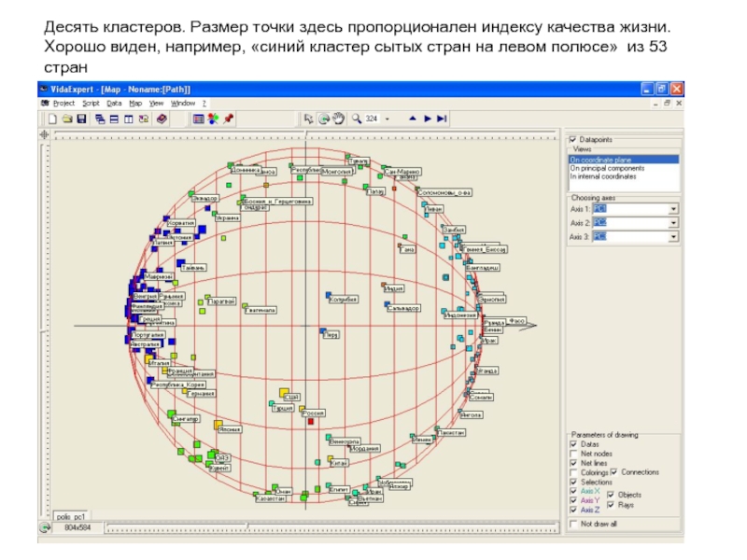Choose In internal coordinates view

[605, 176]
